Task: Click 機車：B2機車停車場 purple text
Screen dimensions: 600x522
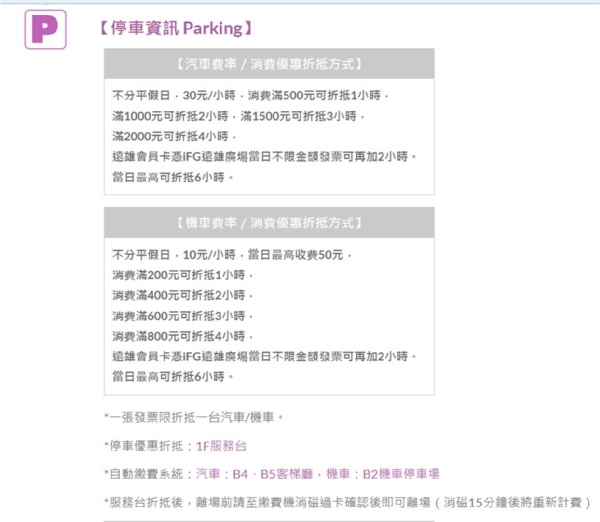Action: click(x=383, y=474)
